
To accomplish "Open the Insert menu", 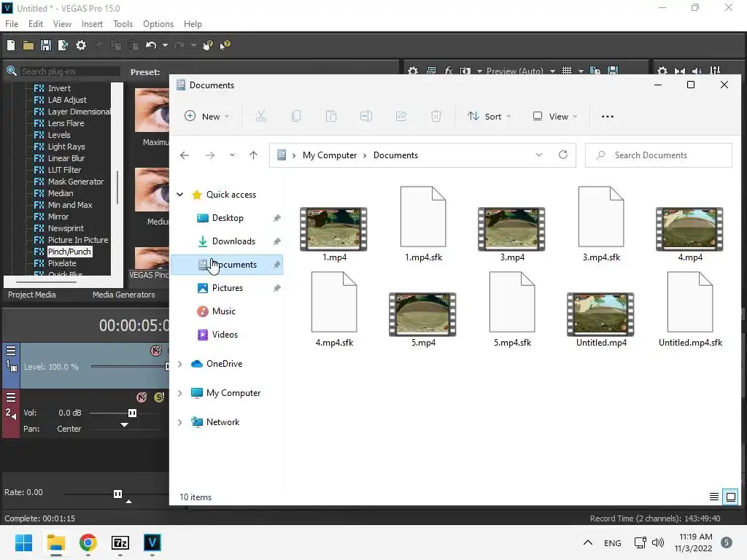I will 92,24.
